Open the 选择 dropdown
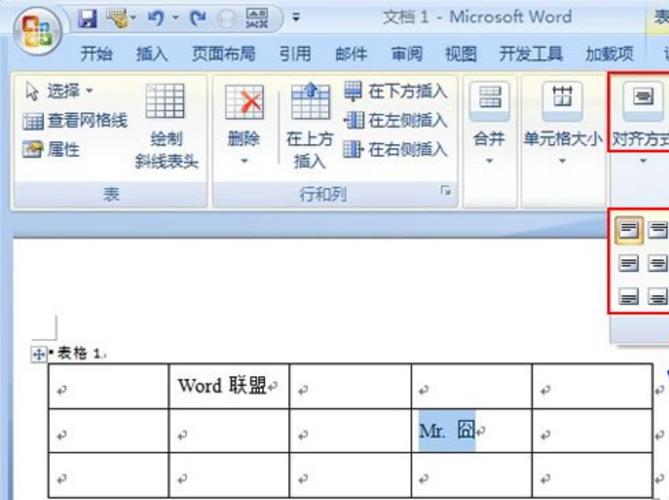This screenshot has width=669, height=500. tap(59, 91)
